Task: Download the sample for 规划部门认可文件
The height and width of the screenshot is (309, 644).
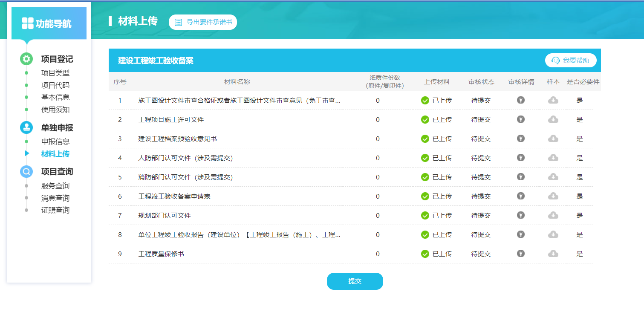Action: coord(553,215)
